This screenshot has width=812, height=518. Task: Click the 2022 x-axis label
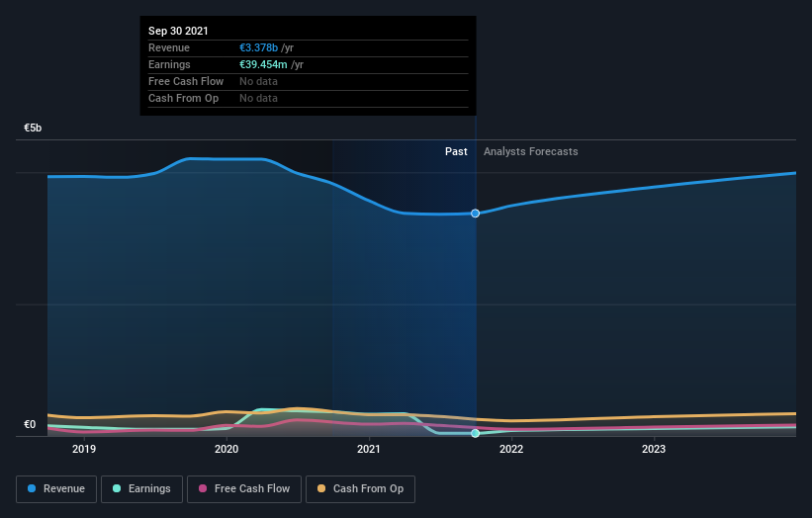tap(511, 449)
